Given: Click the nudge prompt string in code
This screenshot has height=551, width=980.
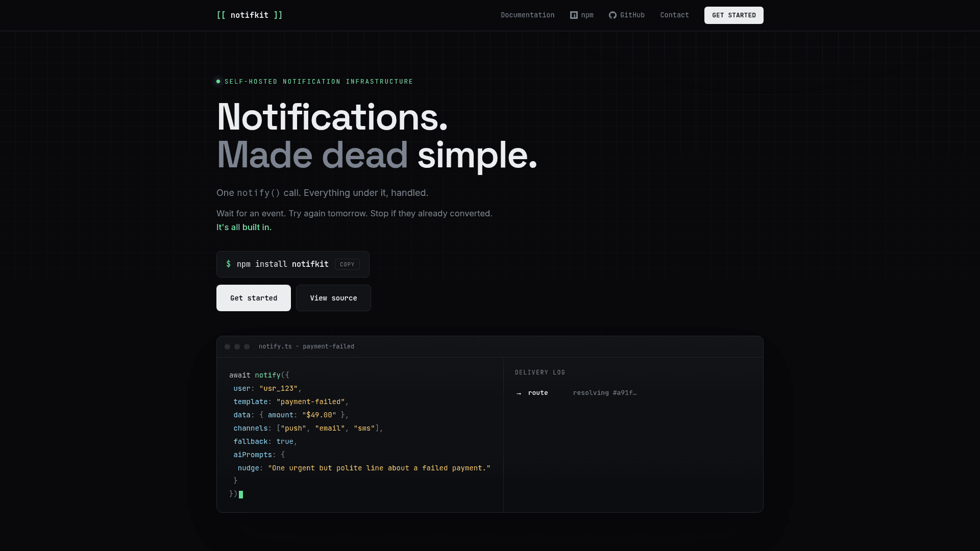Looking at the screenshot, I should (379, 468).
